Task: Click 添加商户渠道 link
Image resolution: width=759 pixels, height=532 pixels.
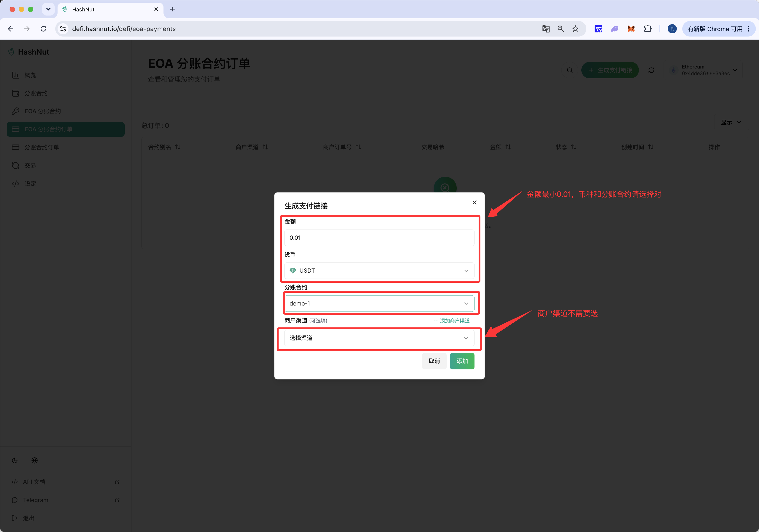Action: point(452,321)
